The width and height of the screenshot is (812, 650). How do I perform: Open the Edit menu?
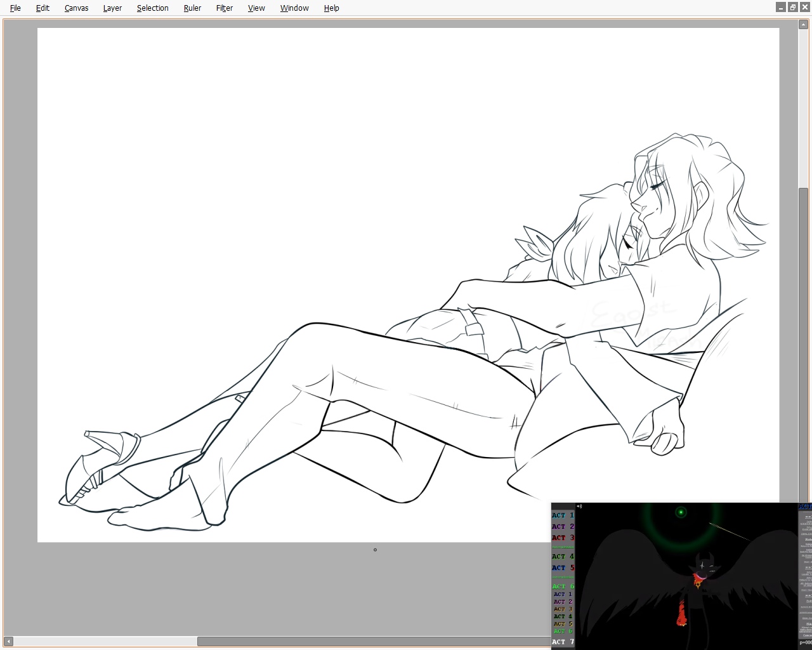point(43,8)
